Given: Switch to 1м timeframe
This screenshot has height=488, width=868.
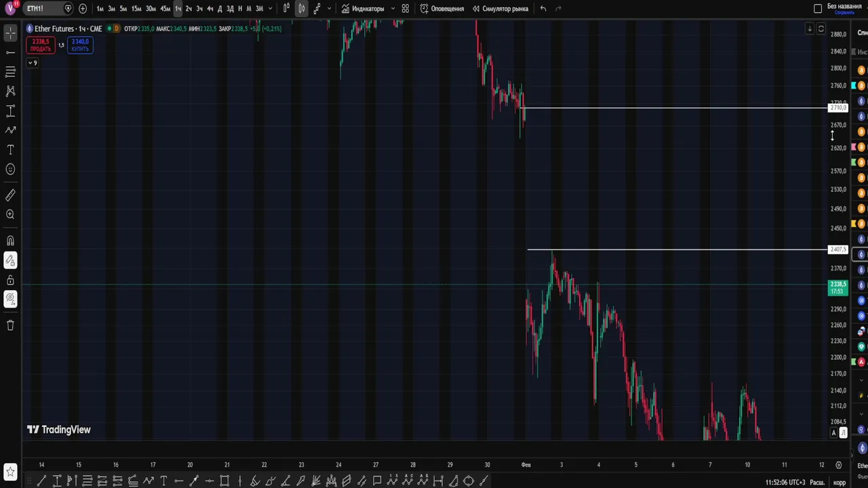Looking at the screenshot, I should (x=100, y=9).
